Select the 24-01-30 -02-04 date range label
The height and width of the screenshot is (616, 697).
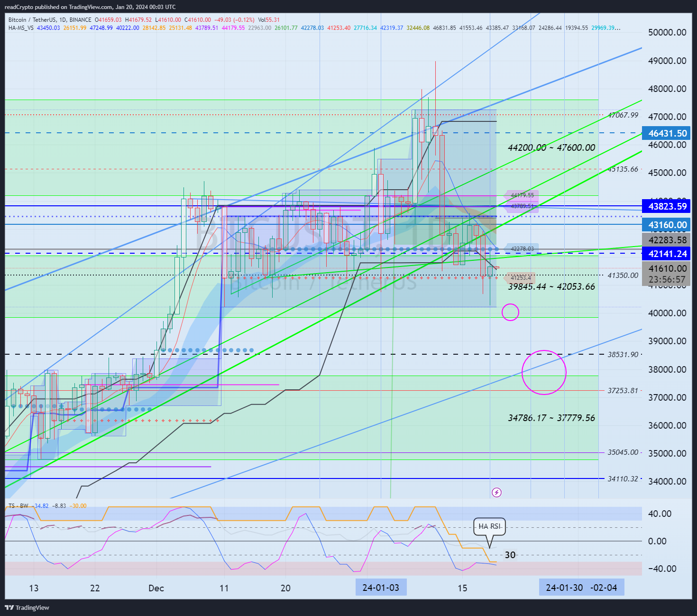(x=582, y=588)
